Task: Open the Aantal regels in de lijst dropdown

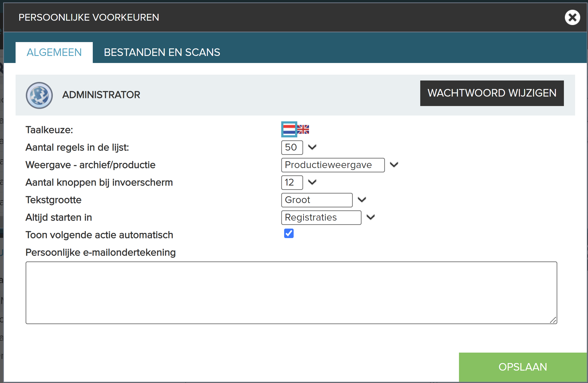Action: tap(299, 147)
